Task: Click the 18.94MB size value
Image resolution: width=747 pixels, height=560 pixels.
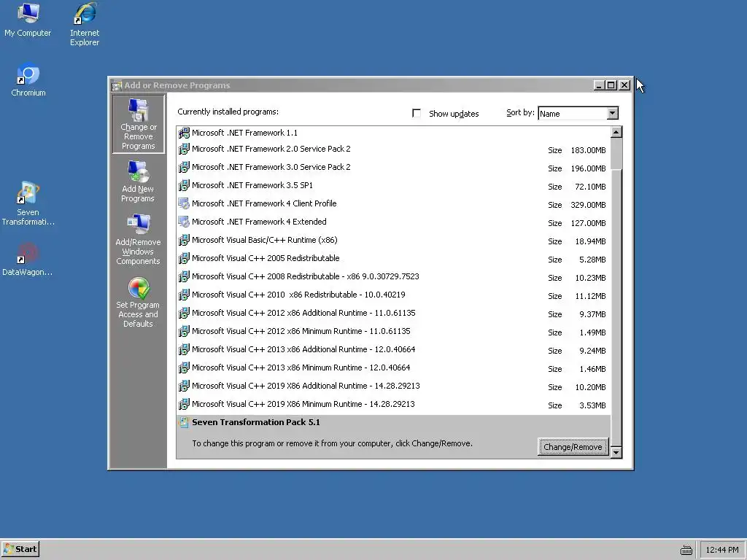Action: [x=590, y=241]
